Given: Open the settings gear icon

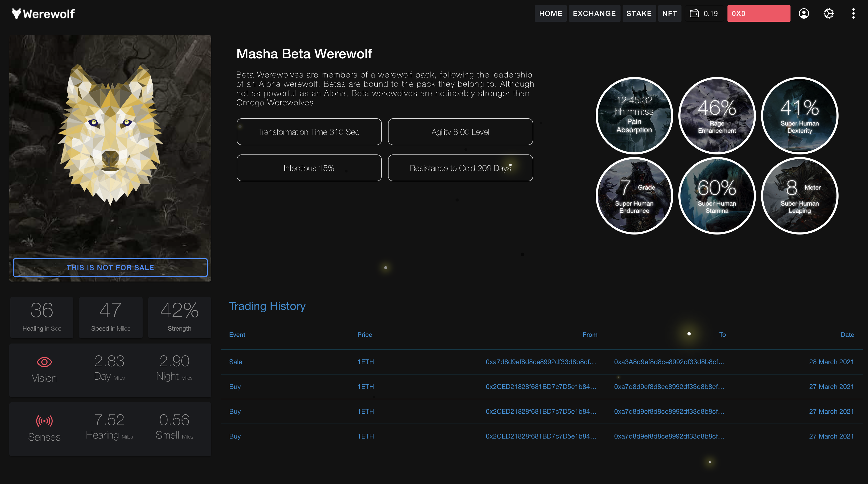Looking at the screenshot, I should coord(828,13).
